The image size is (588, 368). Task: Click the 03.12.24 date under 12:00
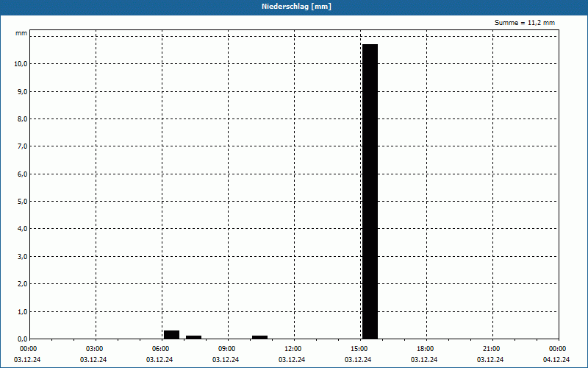click(x=292, y=360)
